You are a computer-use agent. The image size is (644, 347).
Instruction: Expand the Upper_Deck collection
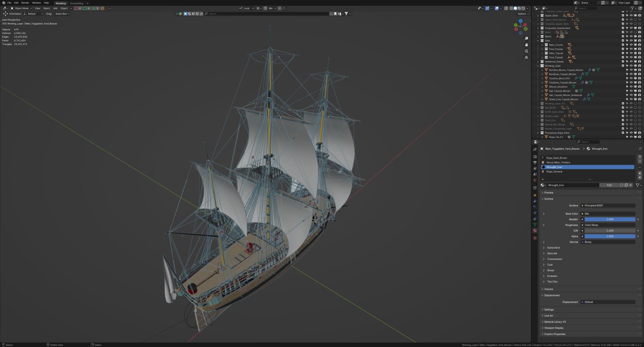pos(538,16)
